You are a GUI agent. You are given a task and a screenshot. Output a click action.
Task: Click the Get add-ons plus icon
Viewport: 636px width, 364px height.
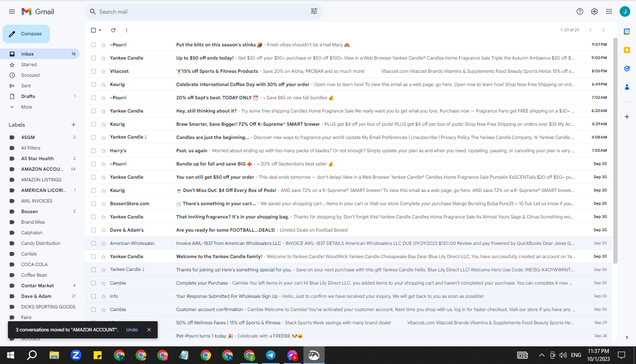(627, 116)
